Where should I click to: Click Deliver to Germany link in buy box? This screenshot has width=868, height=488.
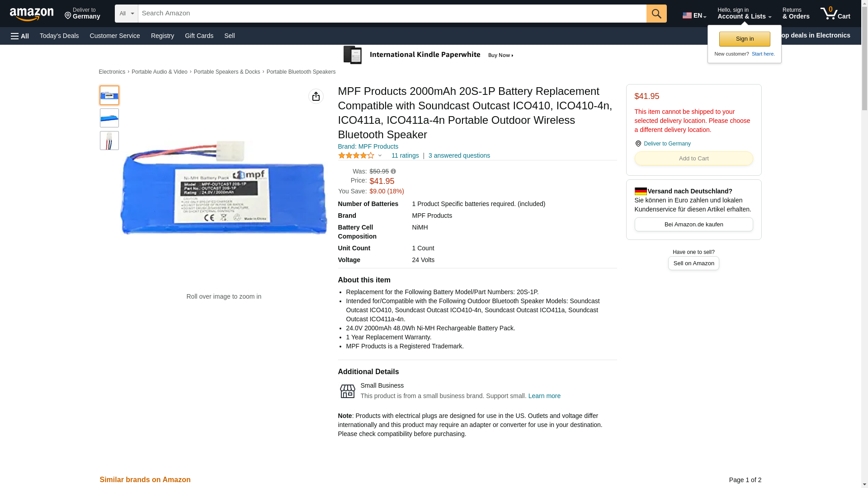[667, 144]
